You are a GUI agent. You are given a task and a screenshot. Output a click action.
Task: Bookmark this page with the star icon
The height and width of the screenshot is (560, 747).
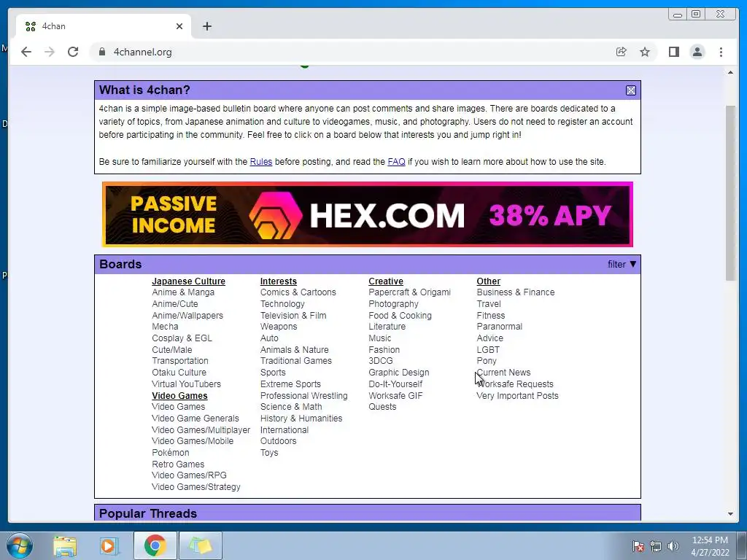coord(645,52)
